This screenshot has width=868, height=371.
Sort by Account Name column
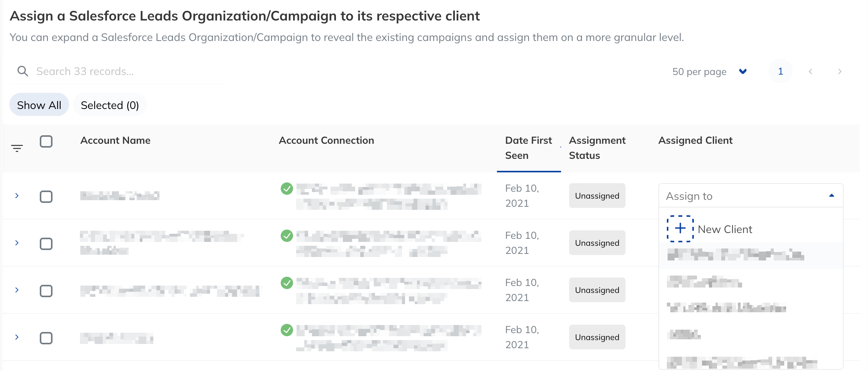(115, 140)
